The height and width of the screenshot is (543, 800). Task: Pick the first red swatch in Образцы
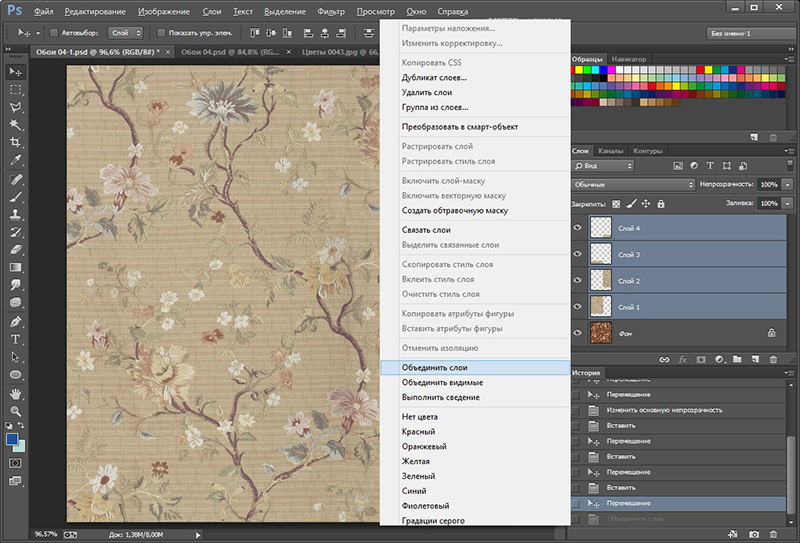(573, 70)
